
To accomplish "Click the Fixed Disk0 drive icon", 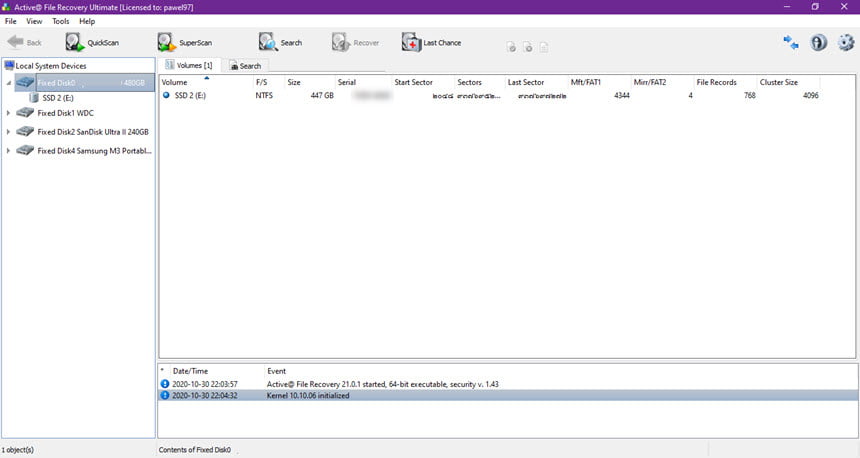I will coord(25,82).
